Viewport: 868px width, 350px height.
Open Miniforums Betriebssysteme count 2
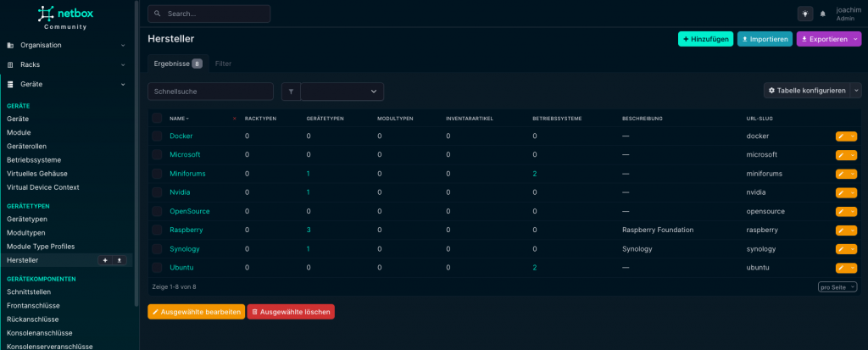pos(535,174)
